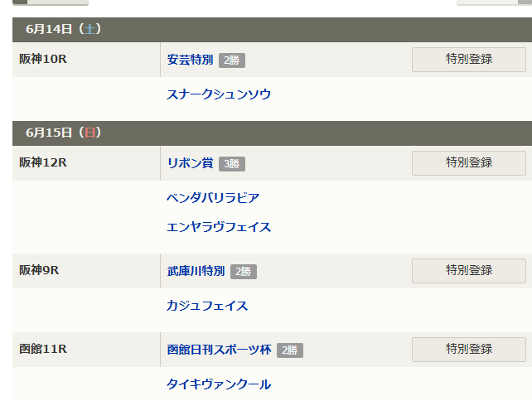Open horse page for エンヤラヴフェイス
The image size is (532, 401).
(219, 227)
